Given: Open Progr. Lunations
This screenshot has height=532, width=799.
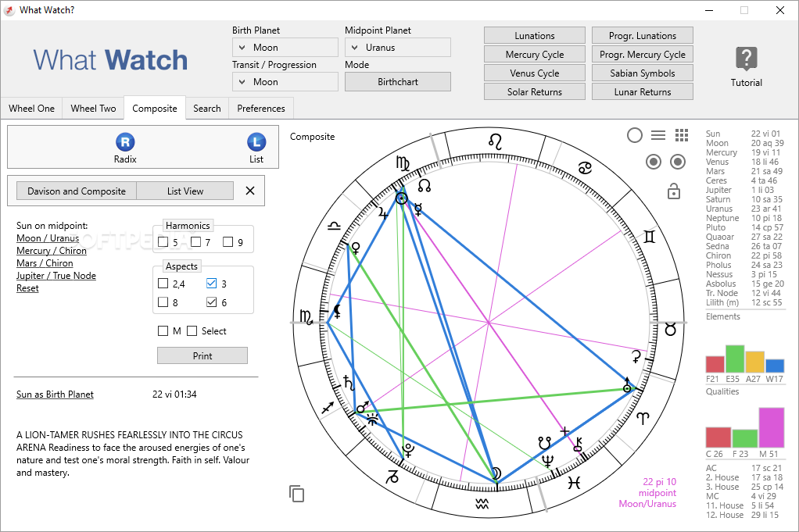Looking at the screenshot, I should point(642,36).
